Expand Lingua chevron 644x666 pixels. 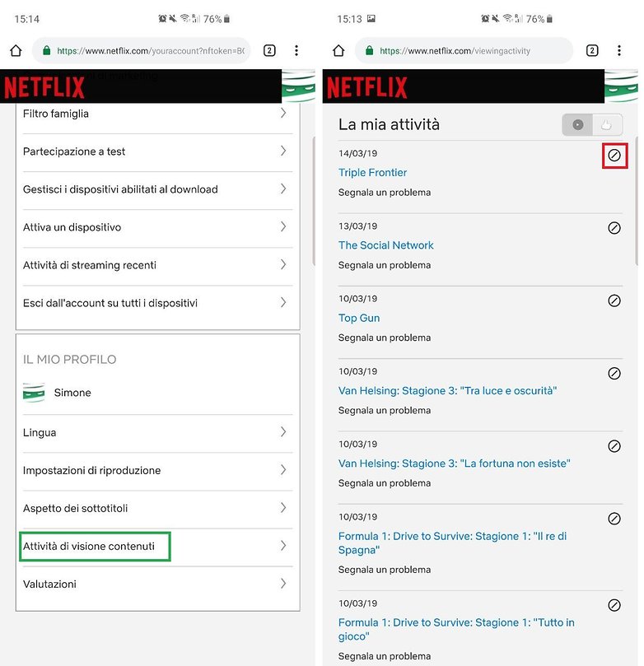pos(283,432)
